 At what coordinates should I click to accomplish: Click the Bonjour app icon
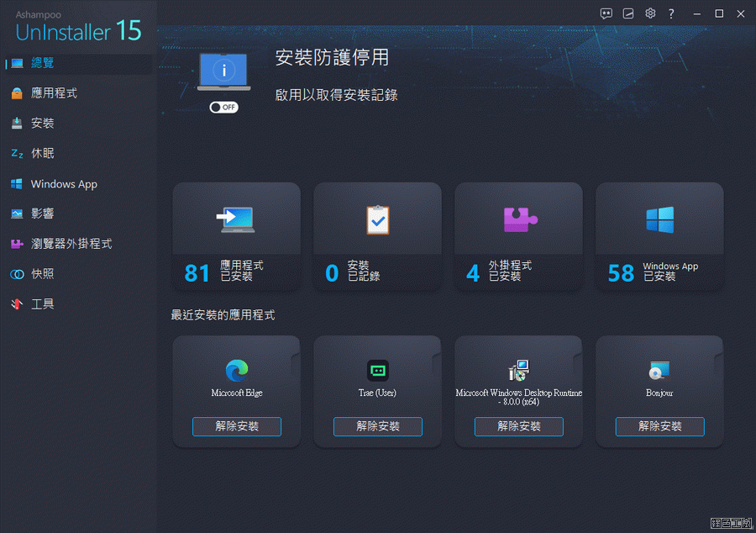point(659,370)
